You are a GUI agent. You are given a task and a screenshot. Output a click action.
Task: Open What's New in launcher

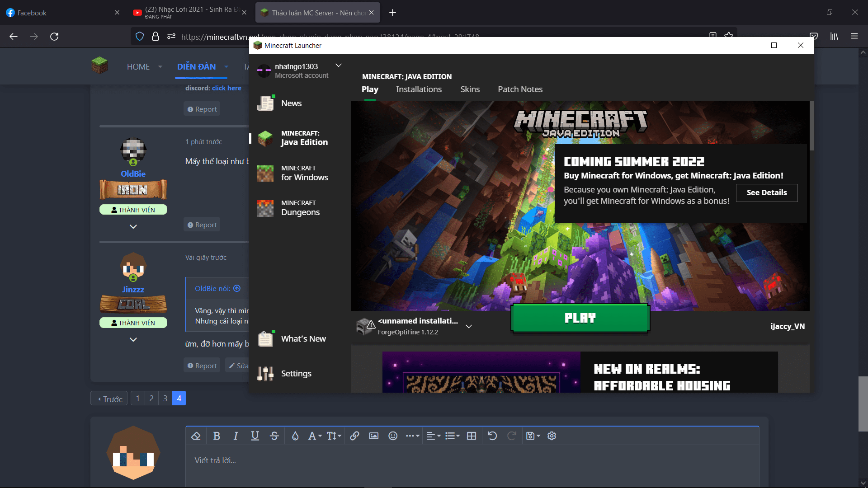click(x=303, y=339)
